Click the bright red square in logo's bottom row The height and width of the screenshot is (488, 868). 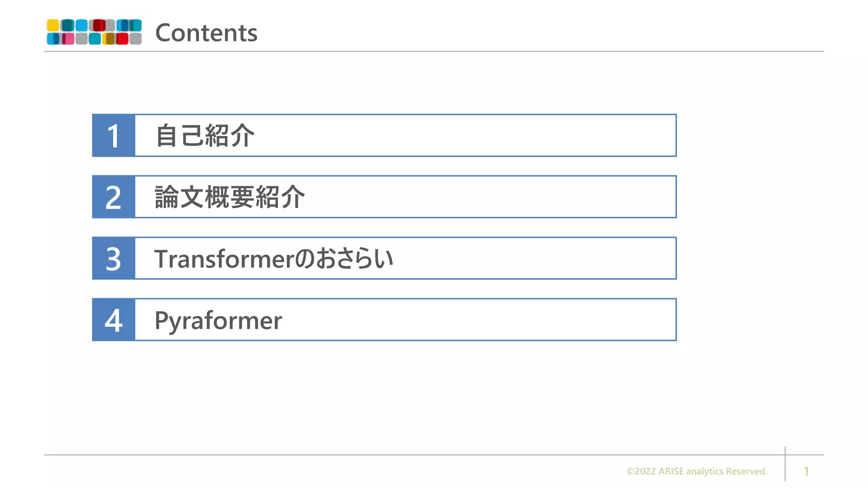(x=122, y=39)
